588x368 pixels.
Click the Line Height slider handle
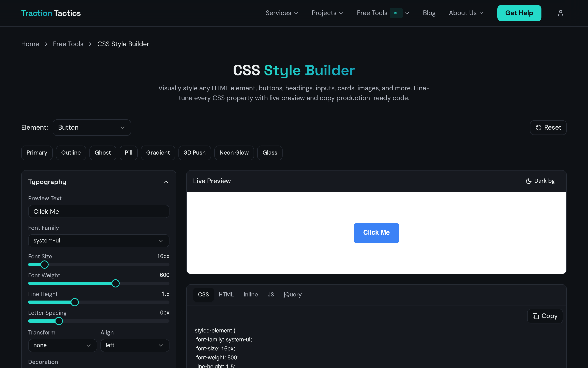coord(75,302)
